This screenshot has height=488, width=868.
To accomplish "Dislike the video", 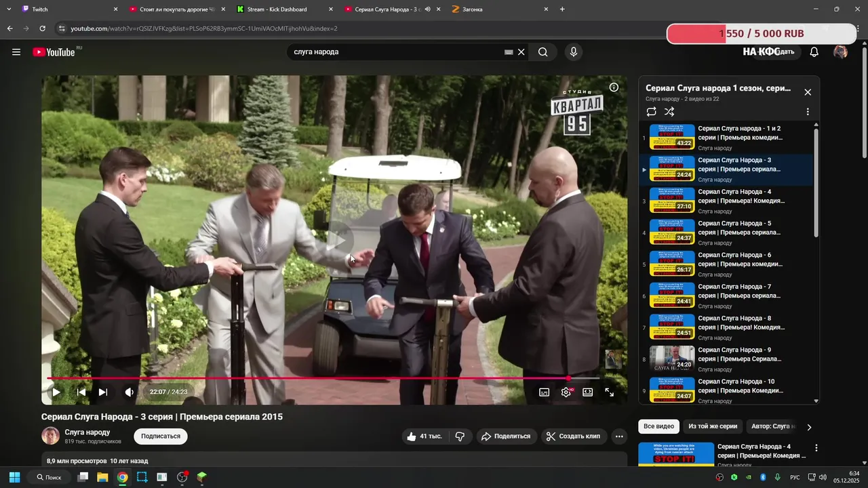I will 460,436.
